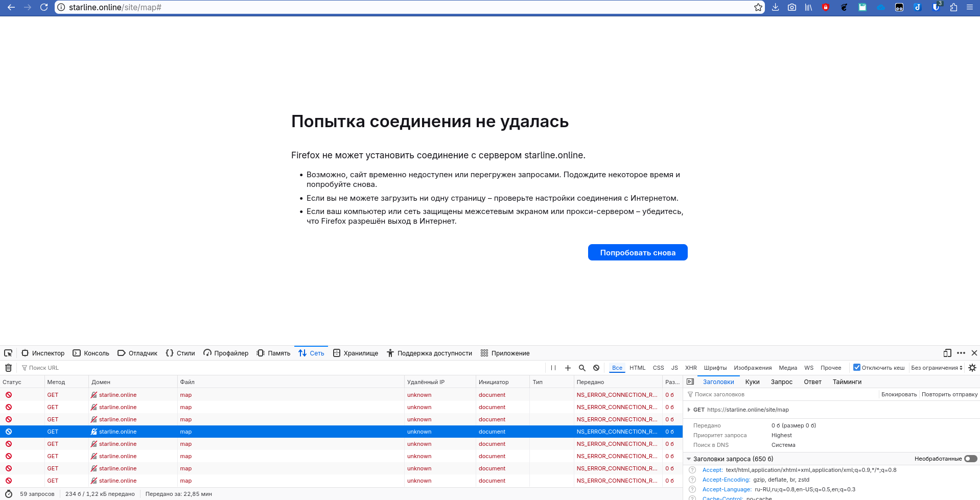Open the 'Тайминги' tab in request details
Viewport: 980px width, 500px height.
[x=847, y=382]
